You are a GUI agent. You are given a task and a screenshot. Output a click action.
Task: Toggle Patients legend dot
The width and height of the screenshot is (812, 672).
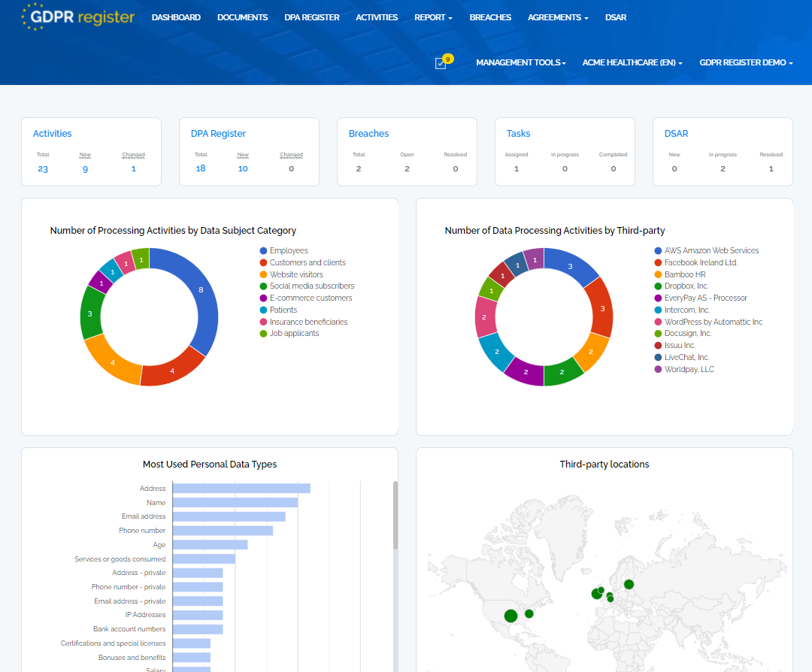(264, 310)
